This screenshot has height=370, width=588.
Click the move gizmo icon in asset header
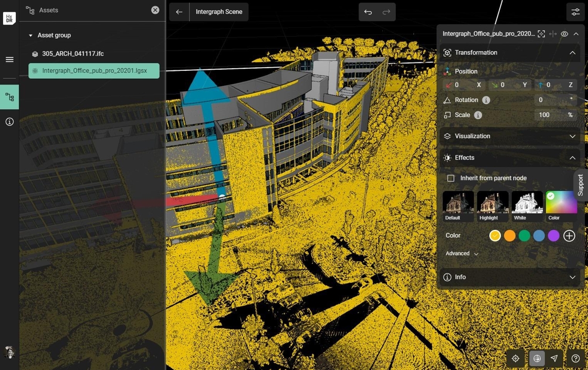(553, 34)
